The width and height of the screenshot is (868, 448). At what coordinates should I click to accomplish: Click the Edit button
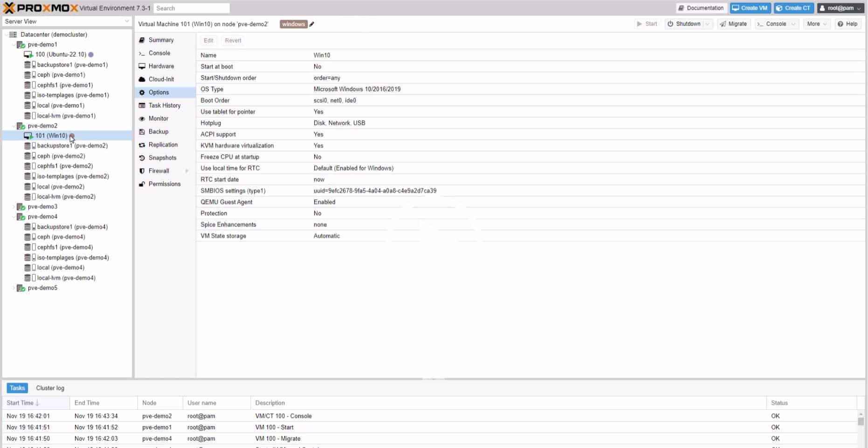coord(208,41)
